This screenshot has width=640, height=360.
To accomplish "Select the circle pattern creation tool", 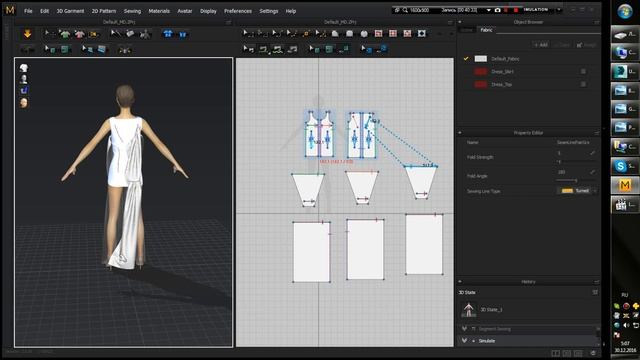I will click(x=364, y=34).
